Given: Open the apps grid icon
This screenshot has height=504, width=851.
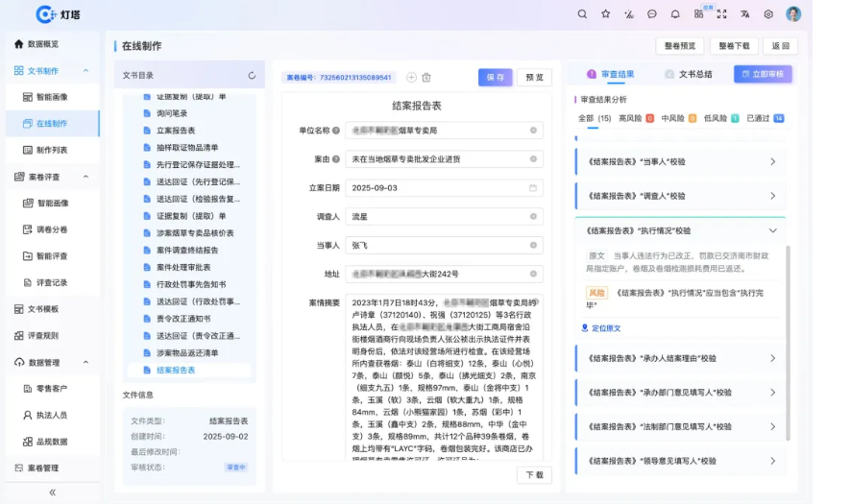Looking at the screenshot, I should tap(698, 14).
